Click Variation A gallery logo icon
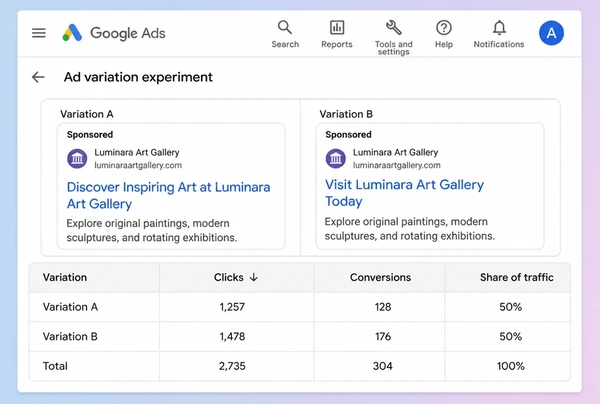Image resolution: width=600 pixels, height=404 pixels. pos(77,158)
